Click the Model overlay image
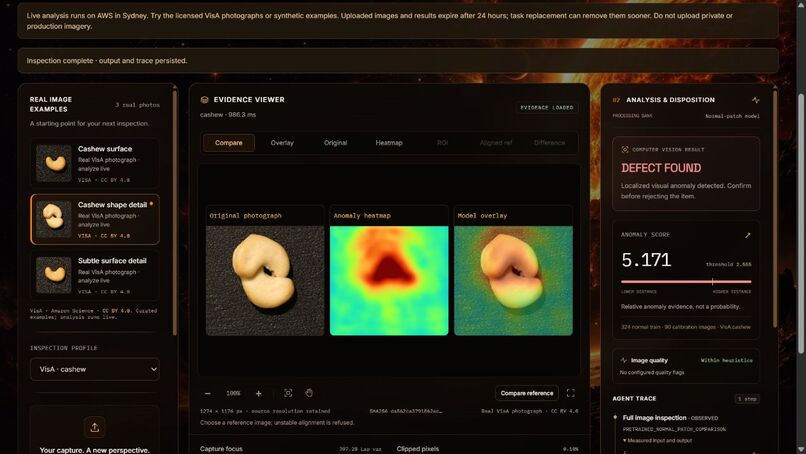Viewport: 806px width, 454px height. click(514, 281)
